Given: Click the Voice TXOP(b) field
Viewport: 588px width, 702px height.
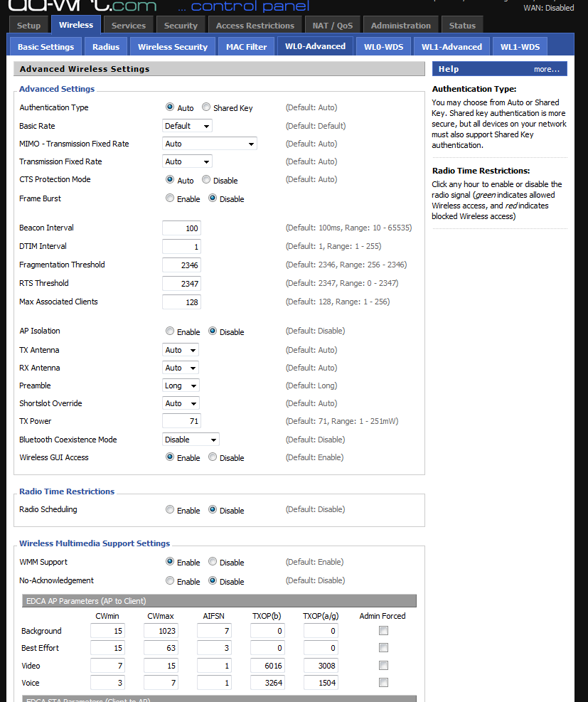Looking at the screenshot, I should coord(267,683).
